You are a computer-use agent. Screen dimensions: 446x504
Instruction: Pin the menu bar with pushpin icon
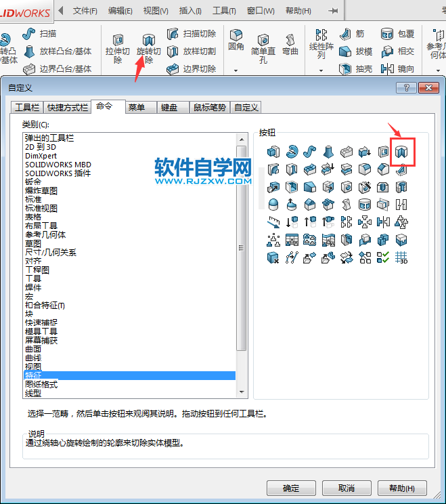pos(333,11)
